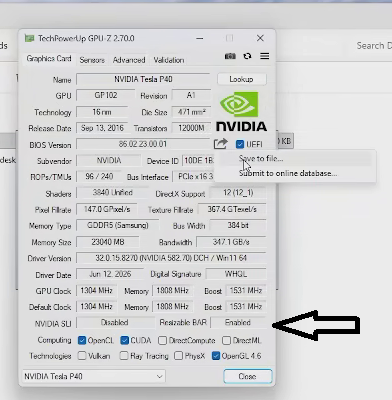The width and height of the screenshot is (392, 400).
Task: Toggle the DirectCompute checkbox
Action: click(162, 340)
